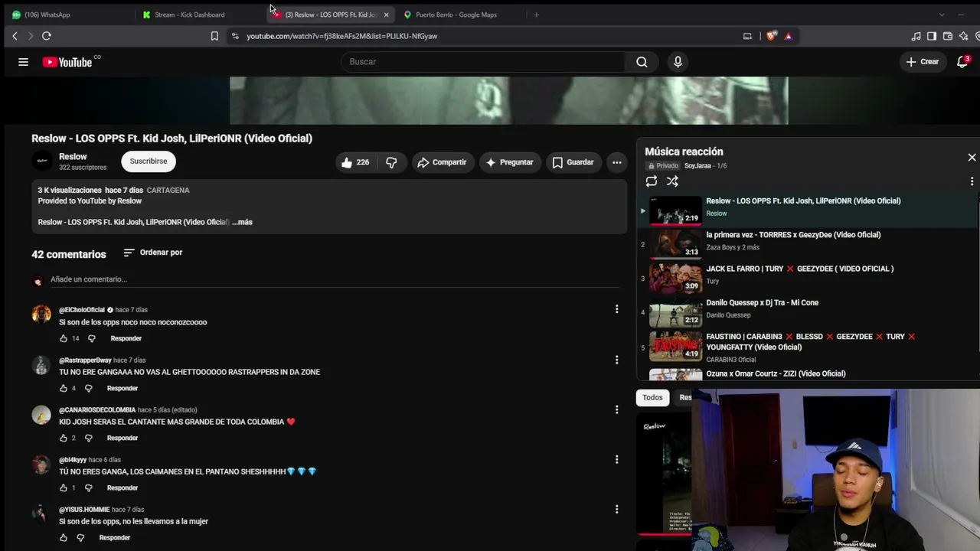Reload the current page
This screenshot has height=551, width=980.
[47, 36]
